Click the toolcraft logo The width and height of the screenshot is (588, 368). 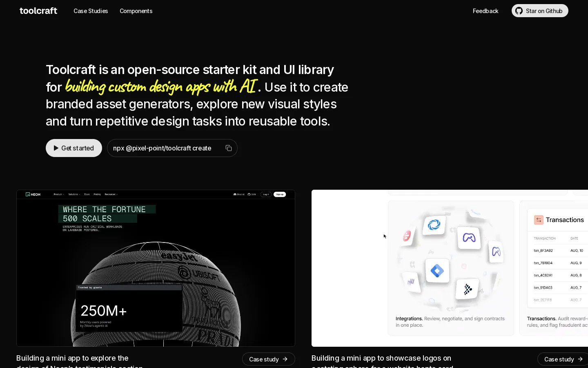[x=38, y=11]
